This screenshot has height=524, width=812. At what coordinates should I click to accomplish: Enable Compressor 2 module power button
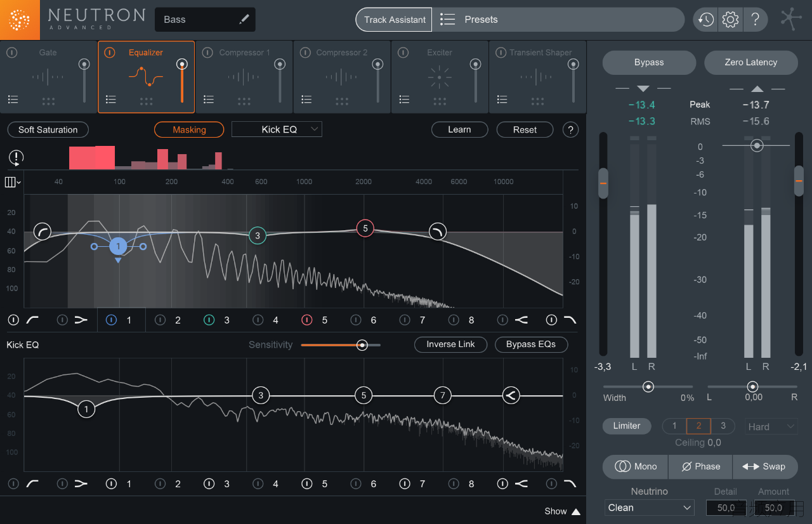point(305,53)
